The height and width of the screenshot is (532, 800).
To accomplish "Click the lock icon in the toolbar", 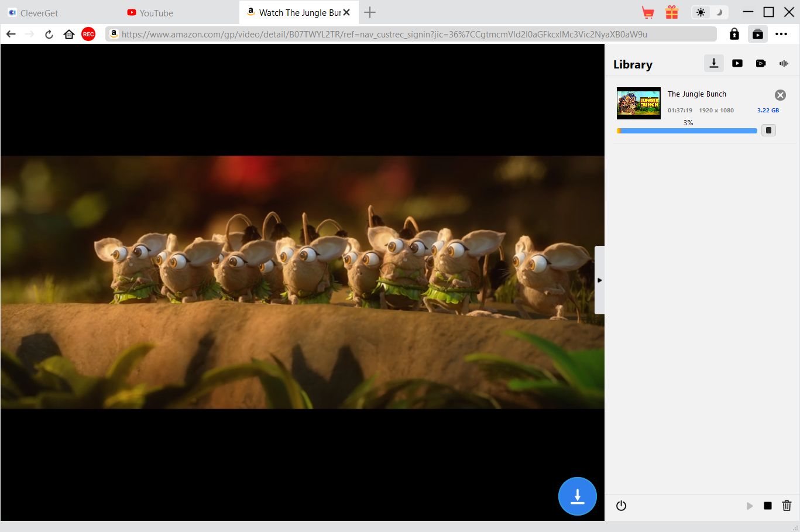I will point(734,34).
